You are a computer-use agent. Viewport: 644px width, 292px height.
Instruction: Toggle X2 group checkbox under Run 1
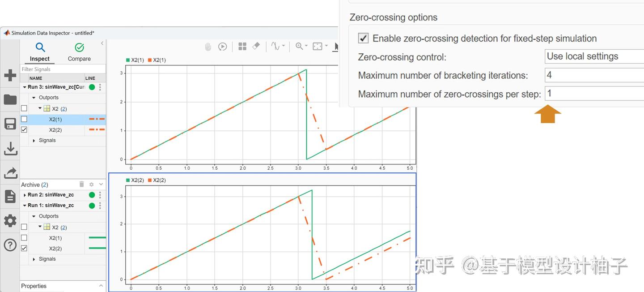pos(24,227)
